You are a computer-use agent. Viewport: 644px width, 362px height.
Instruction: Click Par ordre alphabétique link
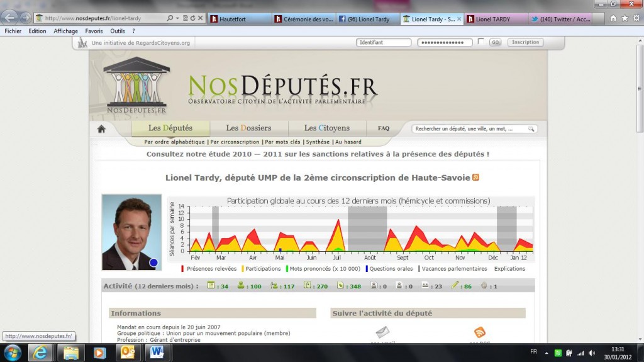pos(174,142)
